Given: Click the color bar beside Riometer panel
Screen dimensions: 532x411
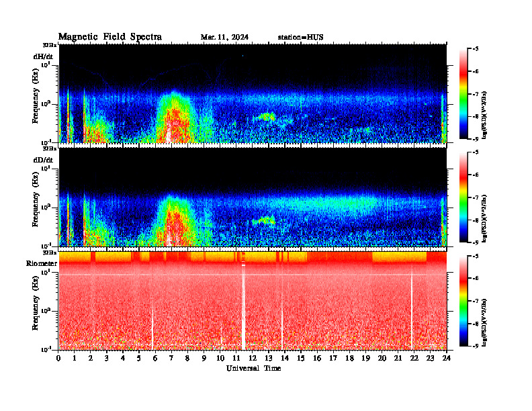Looking at the screenshot, I should (463, 301).
